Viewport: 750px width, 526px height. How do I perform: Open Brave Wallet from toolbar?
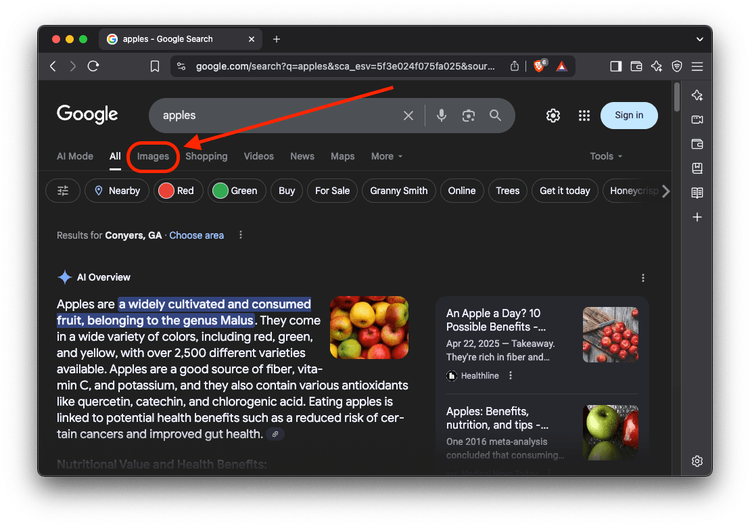636,66
